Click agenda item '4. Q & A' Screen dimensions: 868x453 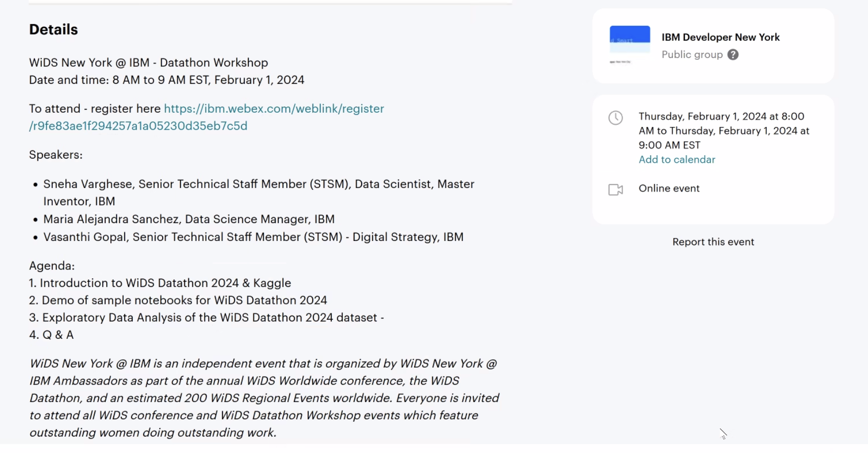point(51,335)
